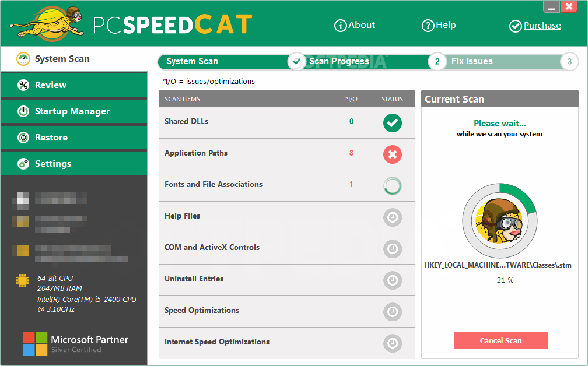Click the Speed Optimizations pending clock icon
588x366 pixels.
click(392, 312)
